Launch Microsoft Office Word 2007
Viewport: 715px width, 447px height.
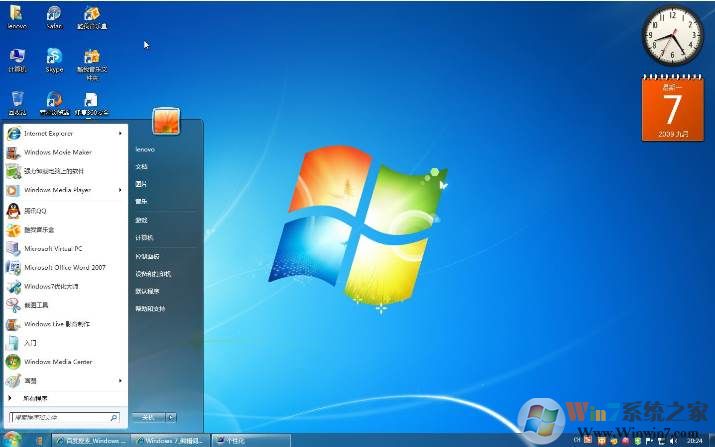pyautogui.click(x=64, y=267)
